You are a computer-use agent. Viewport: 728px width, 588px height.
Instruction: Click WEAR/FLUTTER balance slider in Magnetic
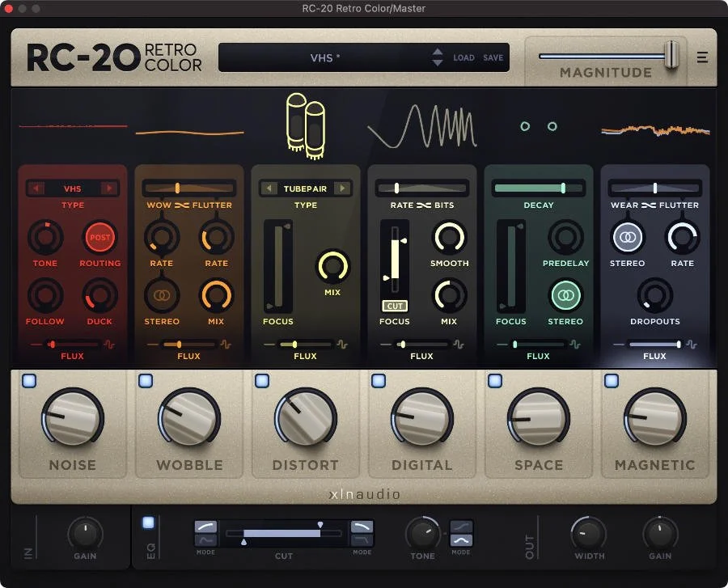655,188
